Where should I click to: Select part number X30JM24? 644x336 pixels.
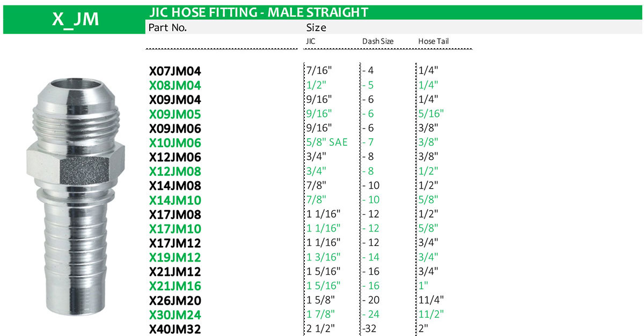point(175,315)
